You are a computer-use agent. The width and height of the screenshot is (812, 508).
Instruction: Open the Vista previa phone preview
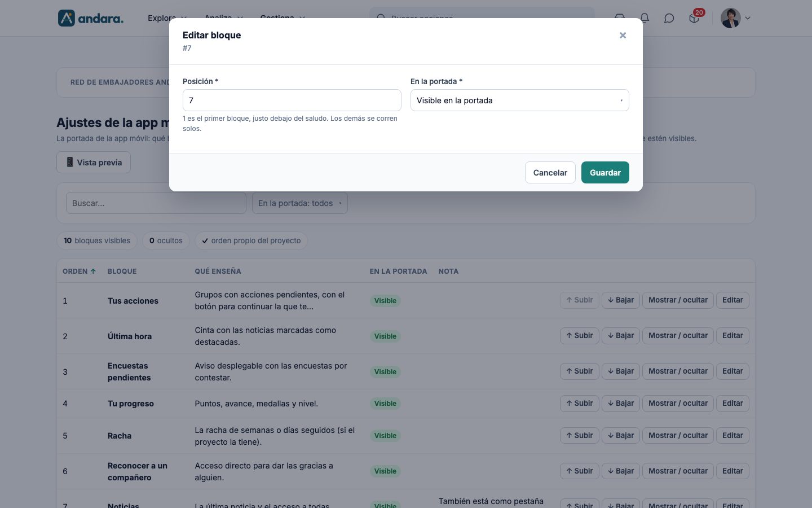point(94,163)
